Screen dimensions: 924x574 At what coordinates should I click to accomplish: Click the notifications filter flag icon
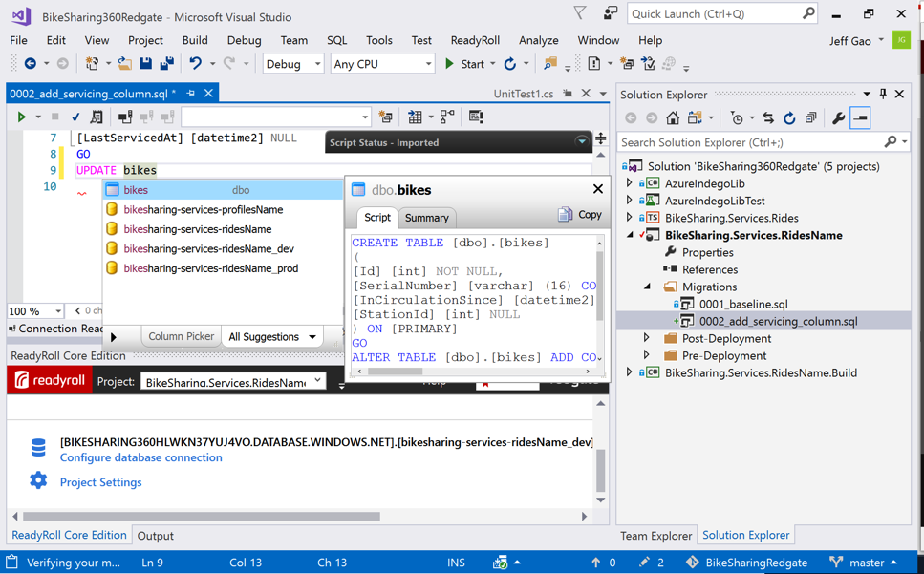[580, 13]
